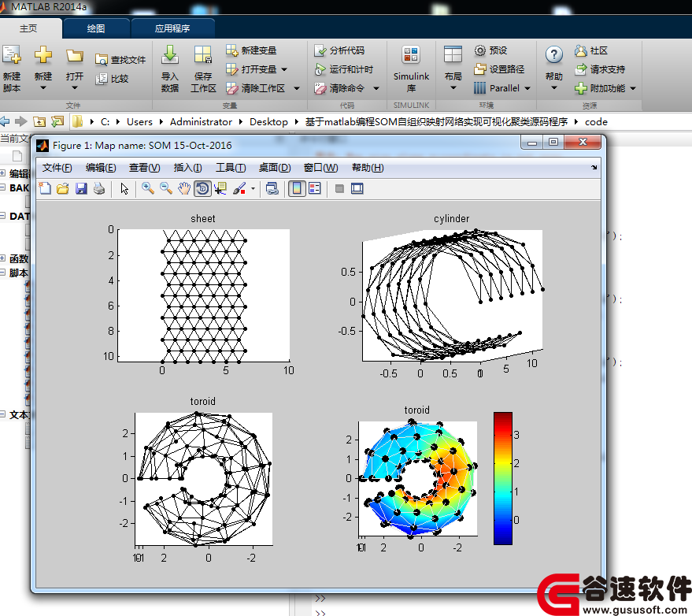Open the 桌面(D) figure menu
The width and height of the screenshot is (692, 616).
275,168
